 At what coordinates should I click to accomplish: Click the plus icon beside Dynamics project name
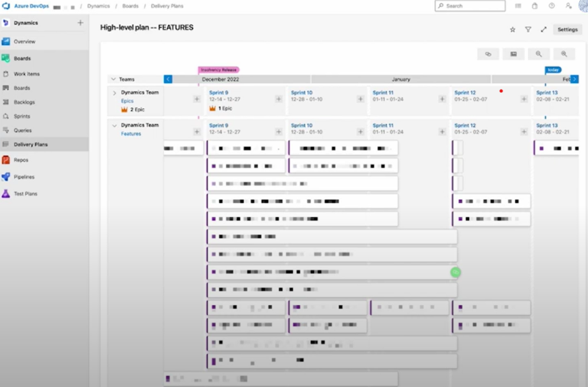pos(80,23)
